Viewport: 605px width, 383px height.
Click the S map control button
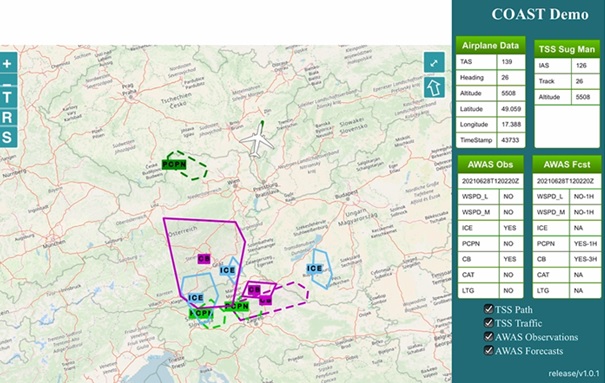(x=8, y=137)
